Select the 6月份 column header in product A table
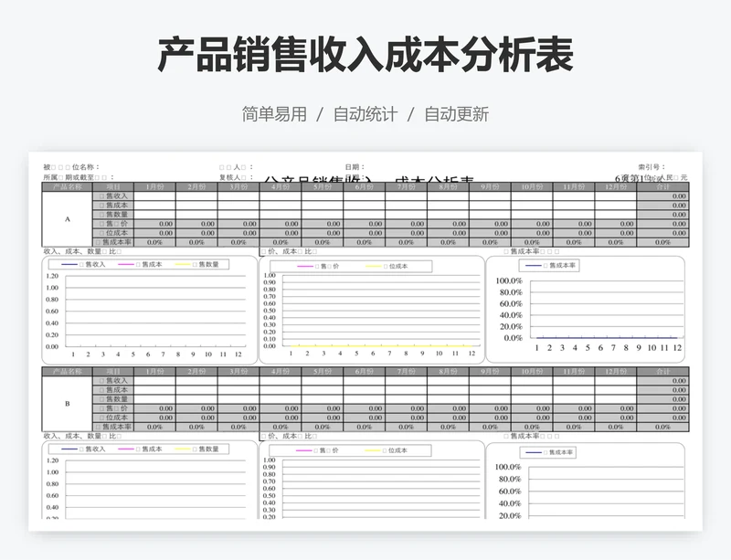Viewport: 731px width, 560px height. 364,187
